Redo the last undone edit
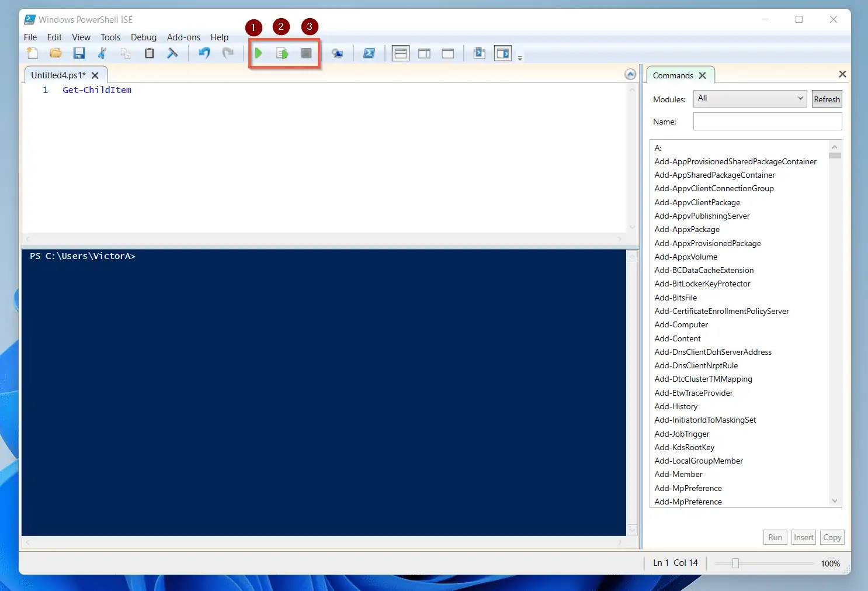 point(228,53)
